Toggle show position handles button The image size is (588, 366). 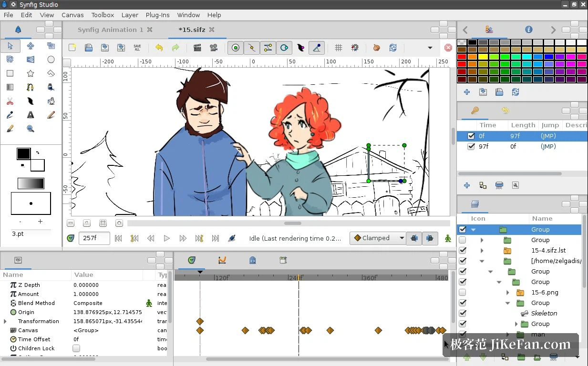235,48
